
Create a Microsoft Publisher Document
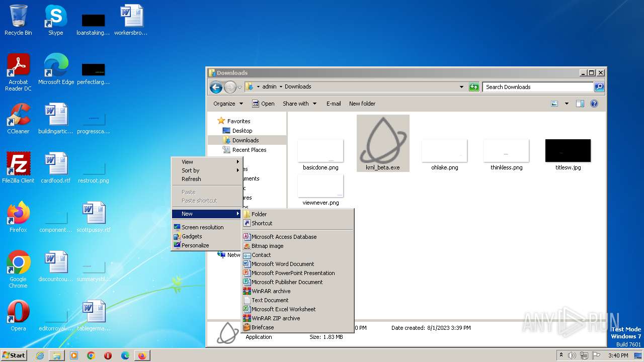(298, 282)
